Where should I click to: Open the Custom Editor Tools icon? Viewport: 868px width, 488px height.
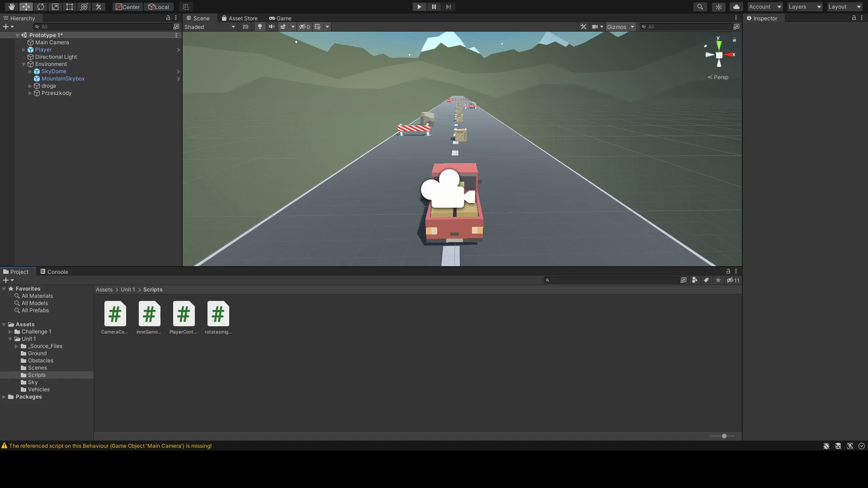click(x=99, y=6)
